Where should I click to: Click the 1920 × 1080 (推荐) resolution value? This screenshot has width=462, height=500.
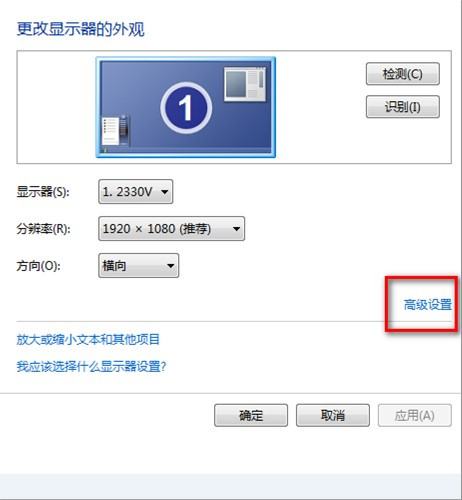(x=157, y=229)
